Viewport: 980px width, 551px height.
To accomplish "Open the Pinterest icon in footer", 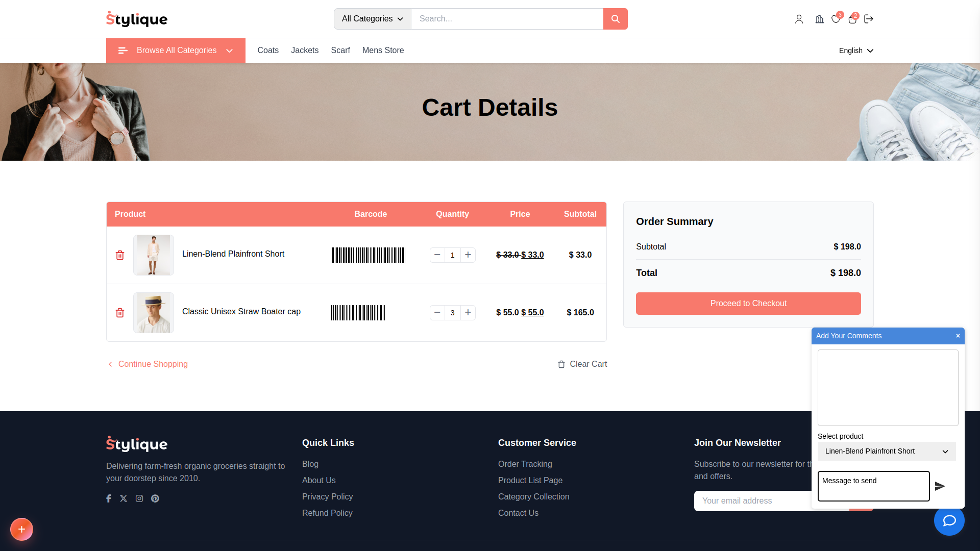I will (155, 498).
